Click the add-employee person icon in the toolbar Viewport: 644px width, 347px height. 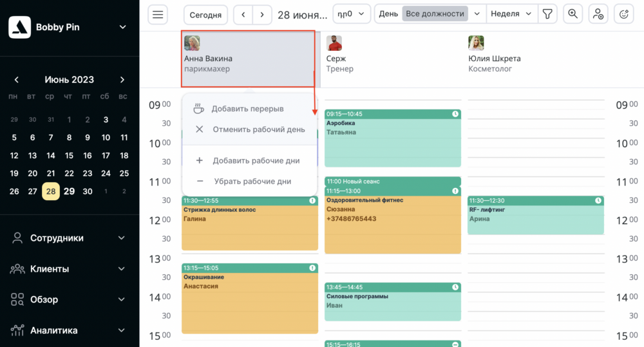point(598,14)
